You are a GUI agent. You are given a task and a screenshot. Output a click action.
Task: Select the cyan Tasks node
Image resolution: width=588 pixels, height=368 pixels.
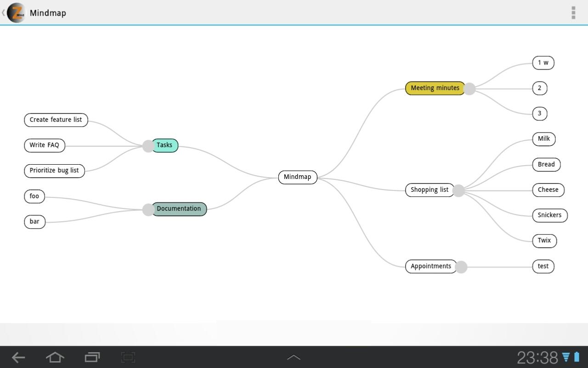pyautogui.click(x=164, y=145)
